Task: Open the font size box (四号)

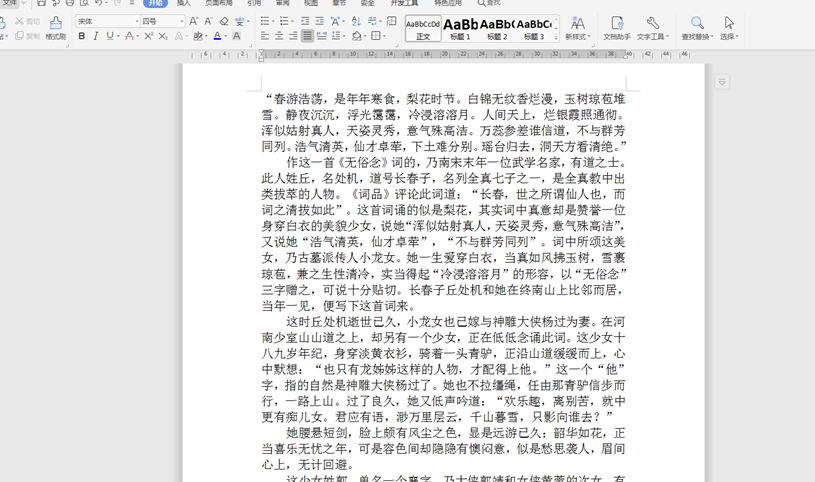Action: 163,21
